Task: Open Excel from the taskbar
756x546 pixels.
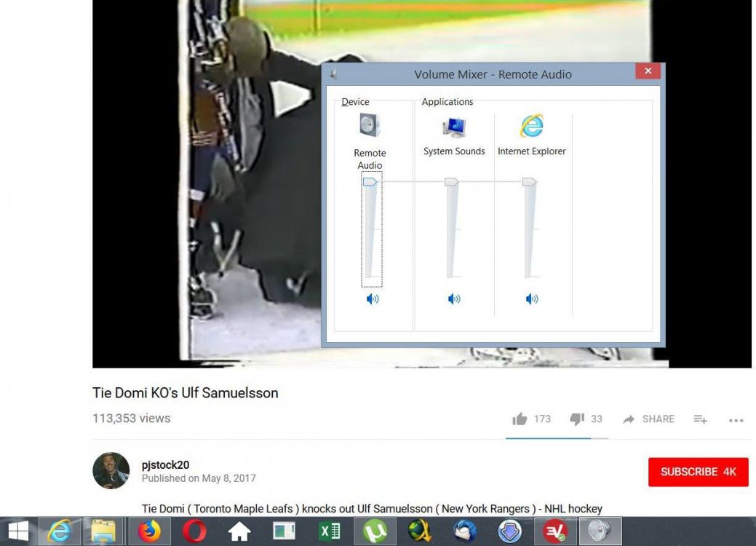Action: click(x=330, y=531)
